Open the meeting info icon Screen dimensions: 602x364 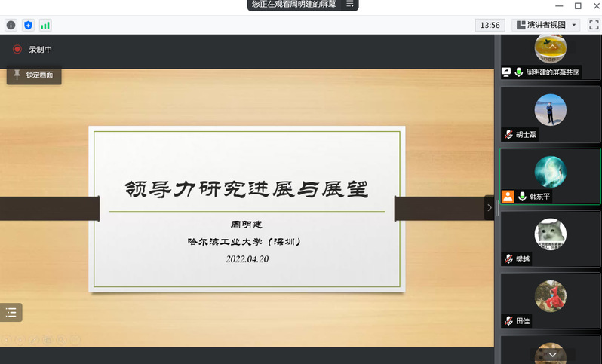point(11,26)
